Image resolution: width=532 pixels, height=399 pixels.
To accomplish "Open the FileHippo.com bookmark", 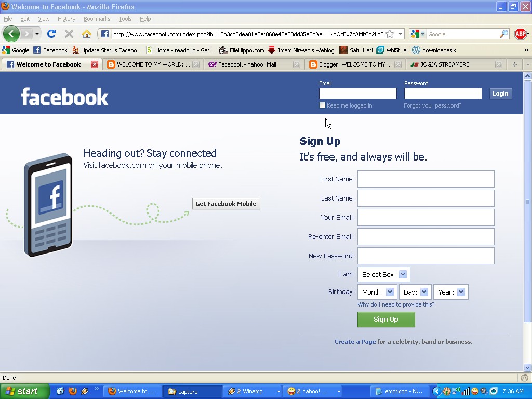I will 242,50.
